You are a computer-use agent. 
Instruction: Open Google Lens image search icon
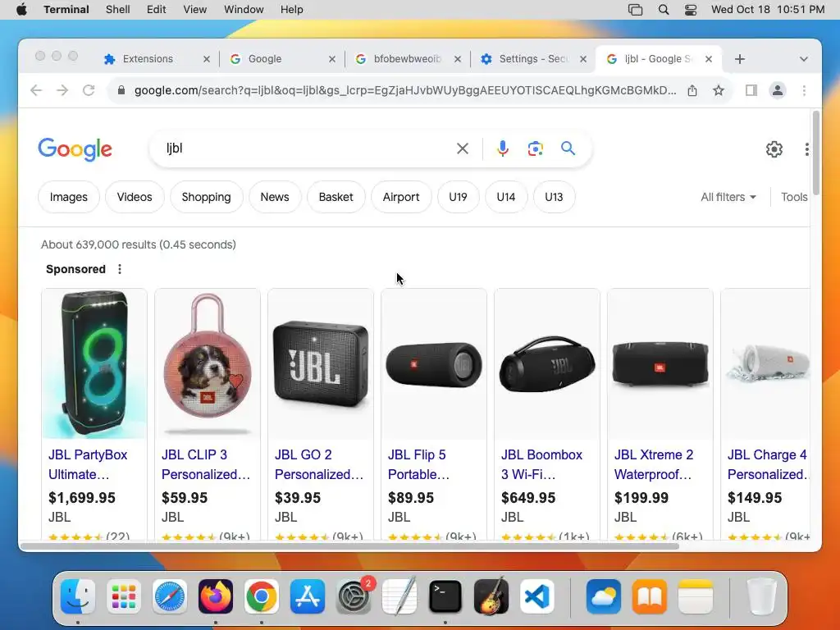(x=535, y=148)
